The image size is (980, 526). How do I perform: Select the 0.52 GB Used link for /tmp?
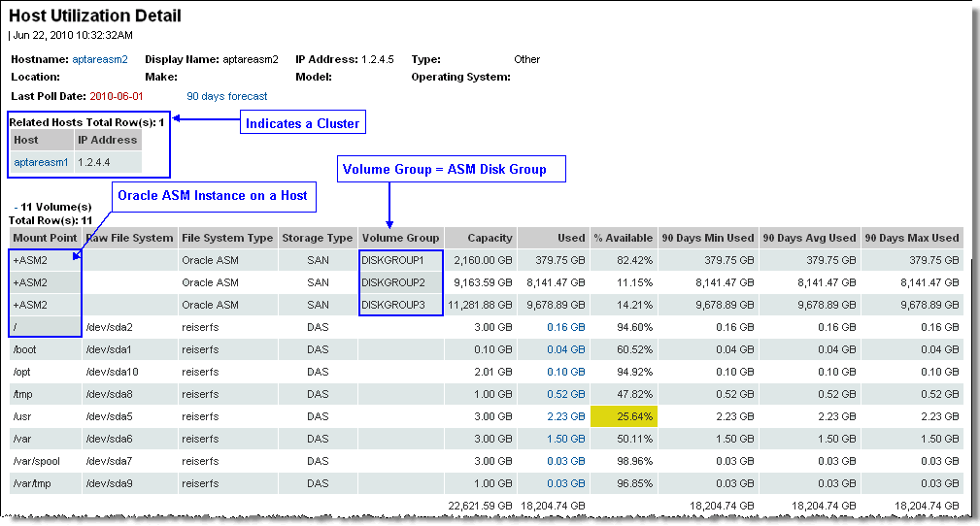[x=565, y=394]
